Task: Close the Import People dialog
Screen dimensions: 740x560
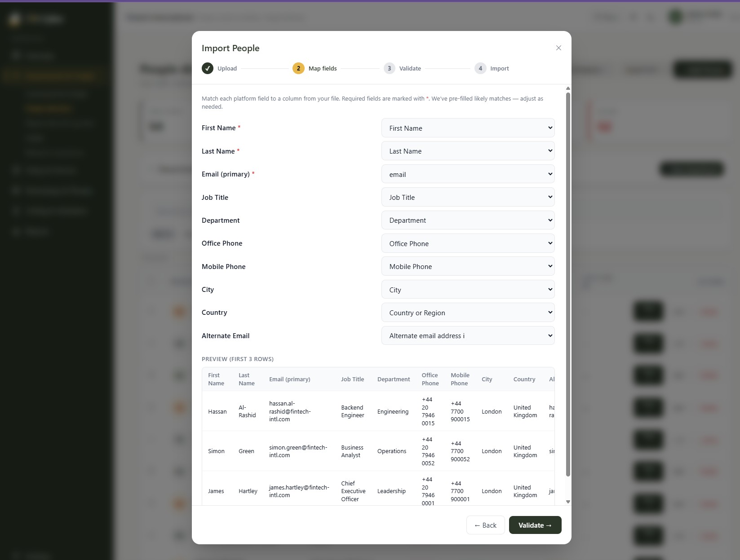Action: 558,48
